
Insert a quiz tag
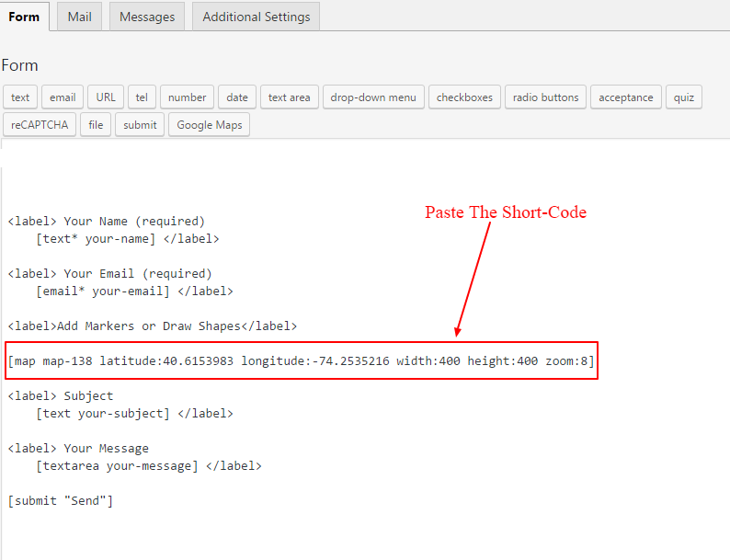(684, 97)
